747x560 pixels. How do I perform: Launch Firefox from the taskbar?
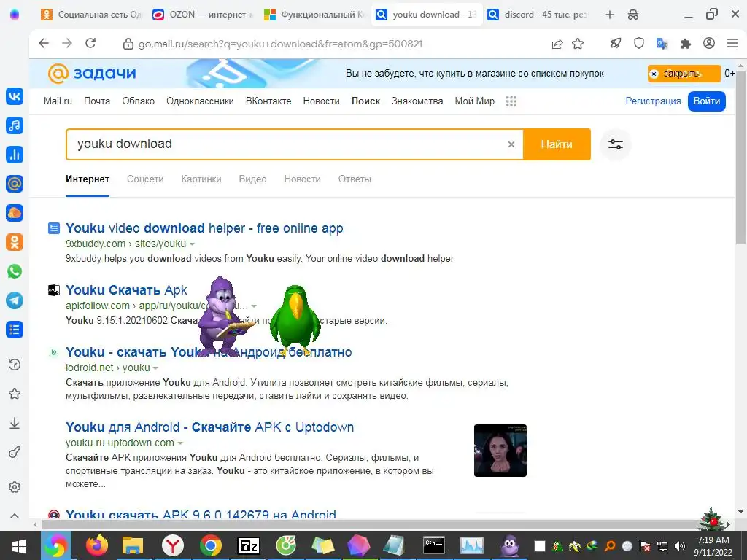tap(97, 545)
